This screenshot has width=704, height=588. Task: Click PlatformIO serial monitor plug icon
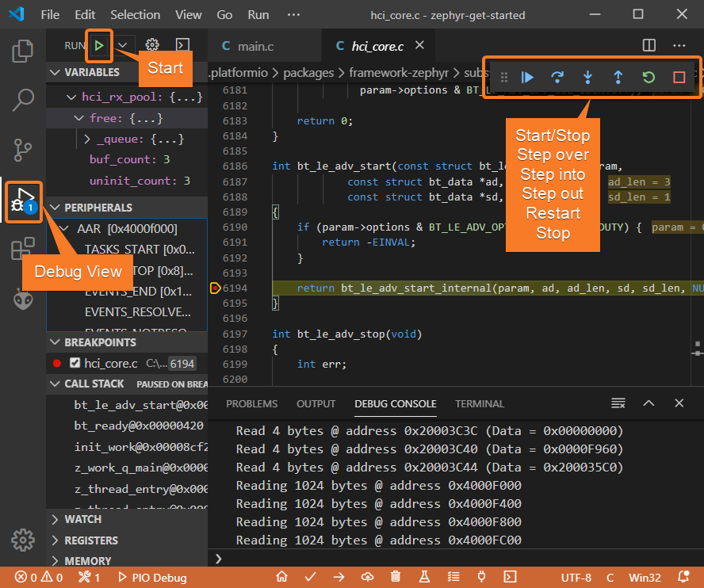click(x=481, y=577)
